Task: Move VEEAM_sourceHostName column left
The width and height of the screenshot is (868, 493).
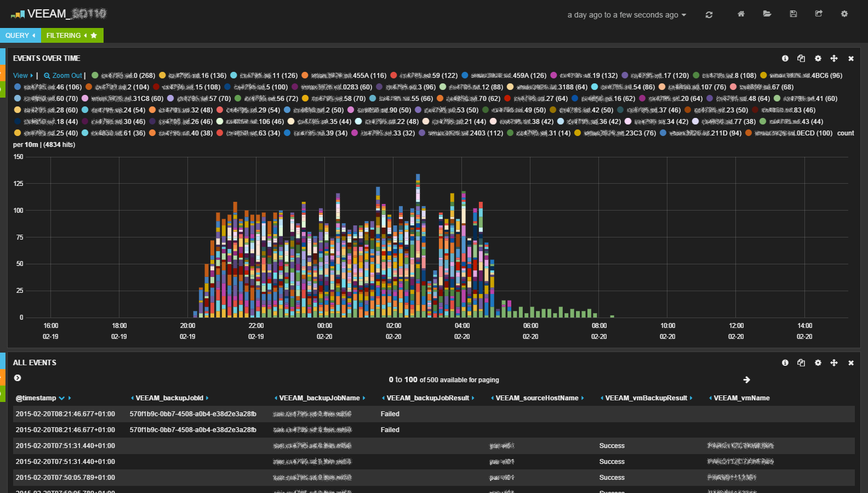Action: click(x=492, y=398)
